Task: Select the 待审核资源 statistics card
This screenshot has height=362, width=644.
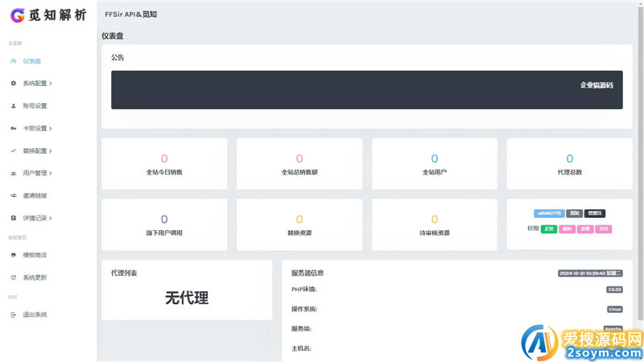Action: 435,224
